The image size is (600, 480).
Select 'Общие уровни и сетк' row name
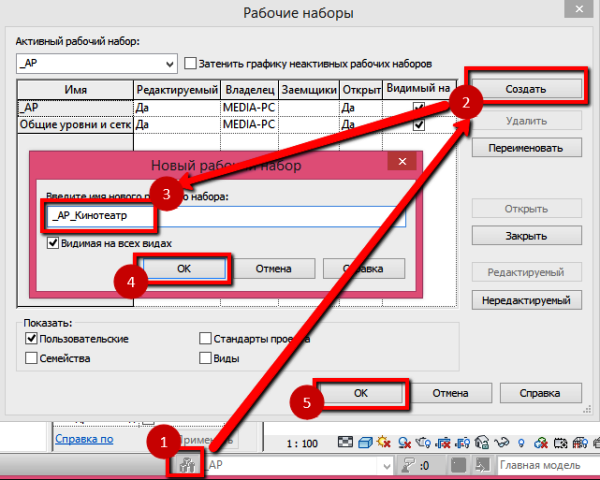[75, 125]
